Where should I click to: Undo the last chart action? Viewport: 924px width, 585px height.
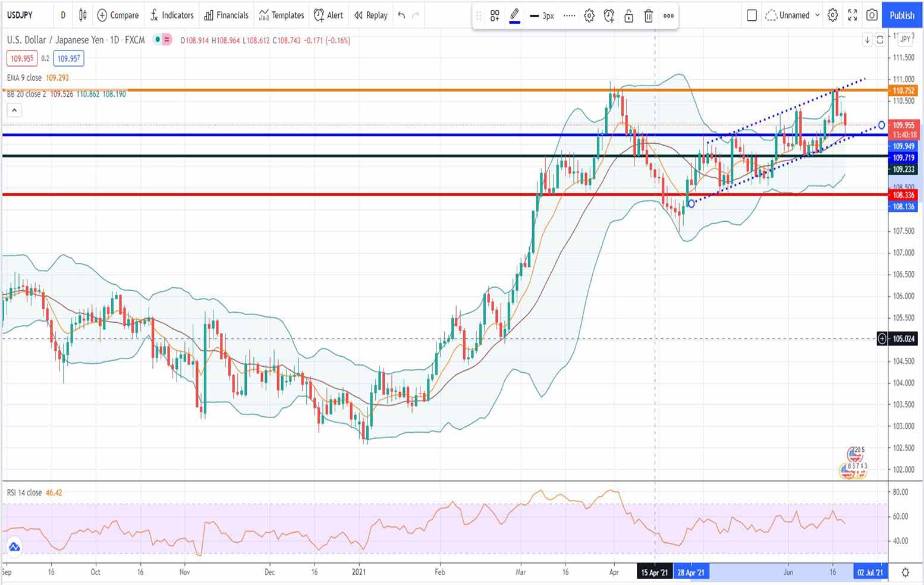[x=402, y=15]
